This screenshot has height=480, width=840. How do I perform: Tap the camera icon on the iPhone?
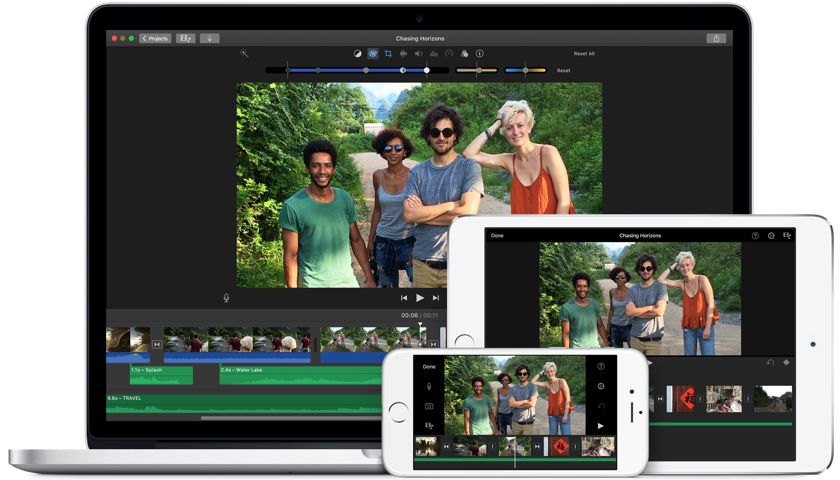pyautogui.click(x=429, y=406)
